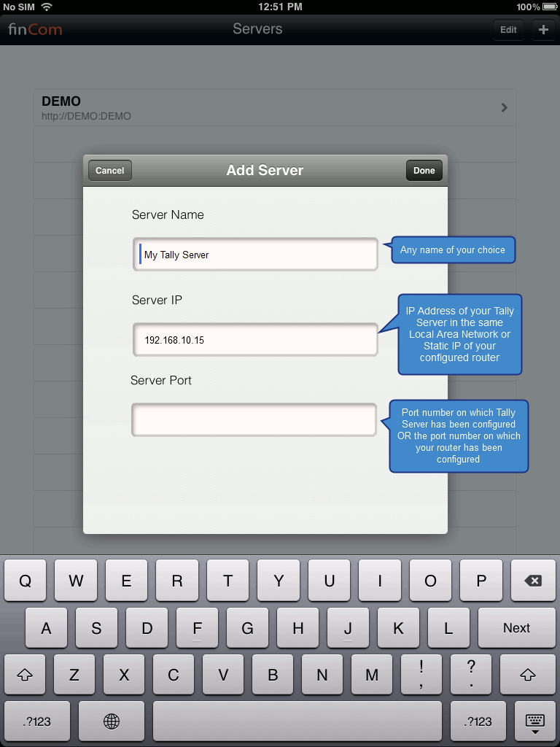Screen dimensions: 560x747
Task: Tap the C key
Action: (x=174, y=675)
